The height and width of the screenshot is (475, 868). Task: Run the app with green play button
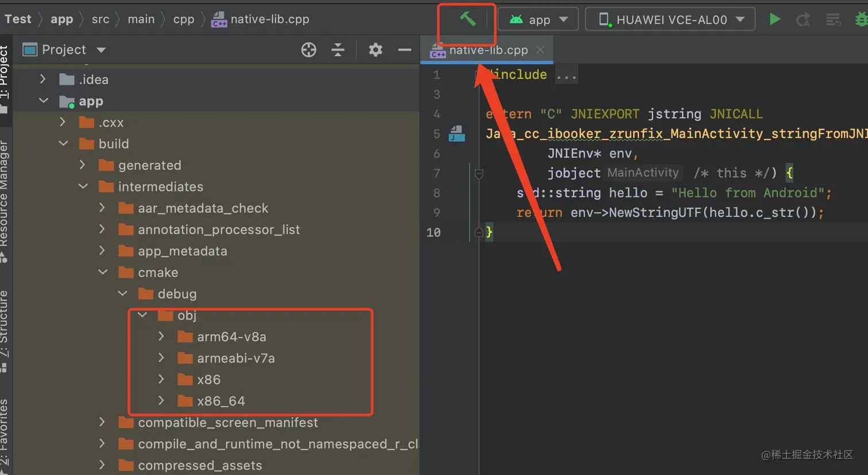pyautogui.click(x=774, y=20)
